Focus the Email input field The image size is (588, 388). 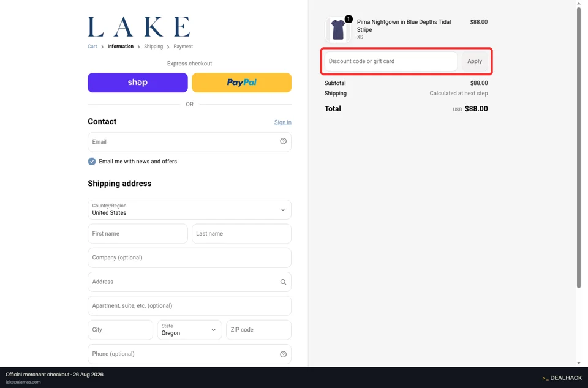[189, 142]
